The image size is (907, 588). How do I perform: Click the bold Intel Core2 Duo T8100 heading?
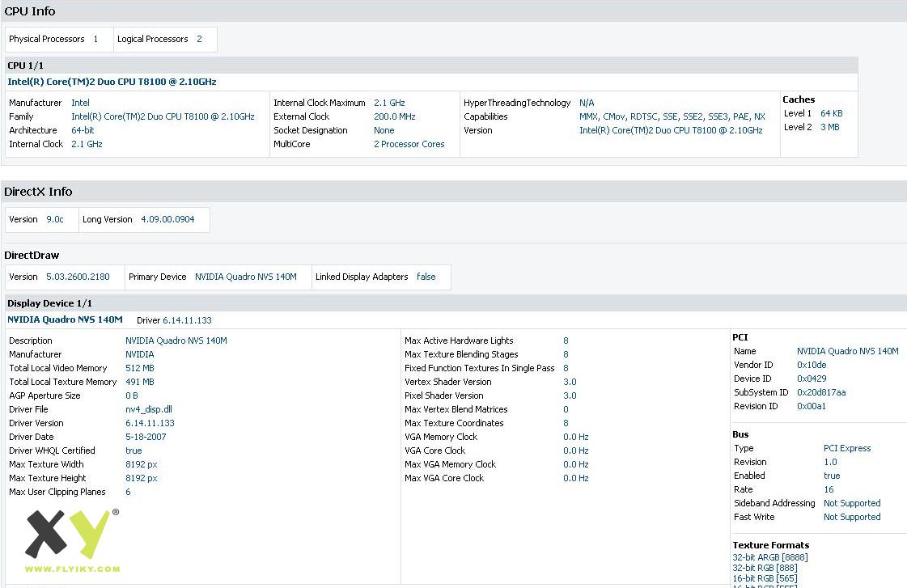point(112,82)
